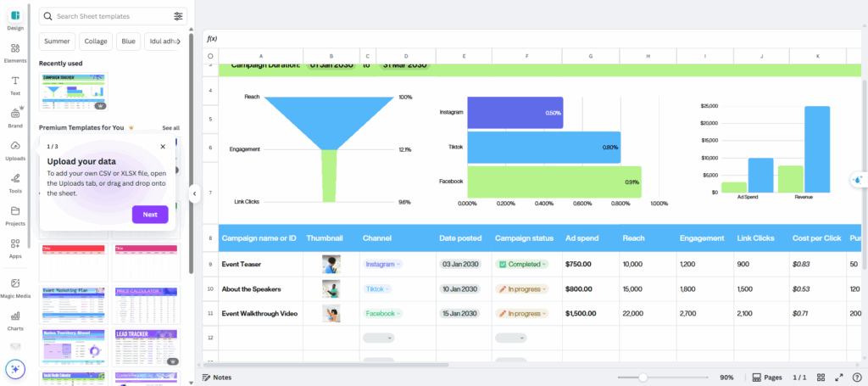Open the Charts panel
868x386 pixels.
pos(15,320)
